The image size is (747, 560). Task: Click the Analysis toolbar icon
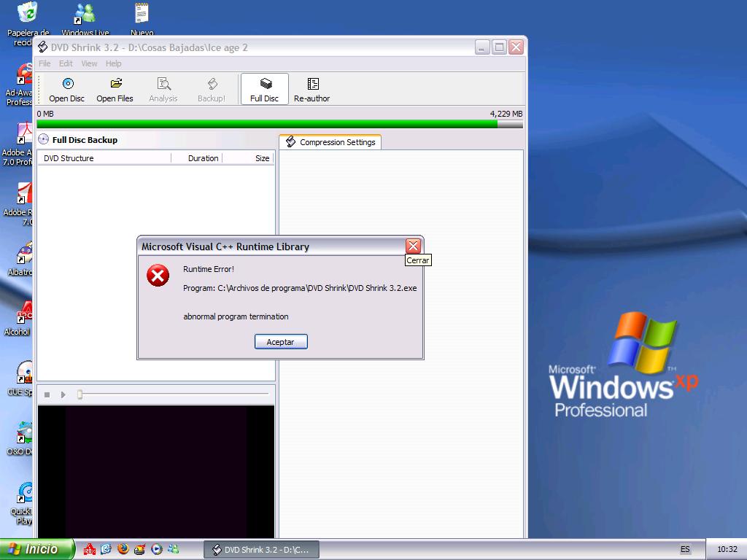(163, 90)
